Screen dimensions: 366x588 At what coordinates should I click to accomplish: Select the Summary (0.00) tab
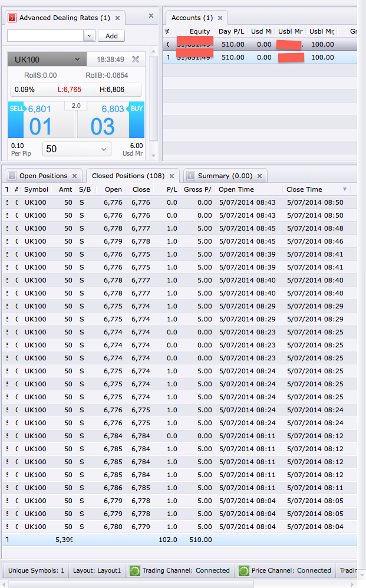[x=225, y=176]
